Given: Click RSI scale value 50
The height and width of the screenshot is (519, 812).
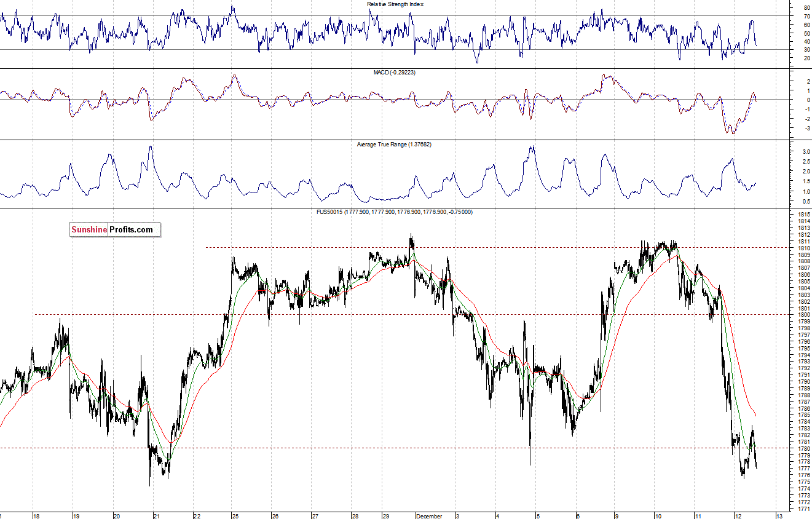Looking at the screenshot, I should (806, 33).
